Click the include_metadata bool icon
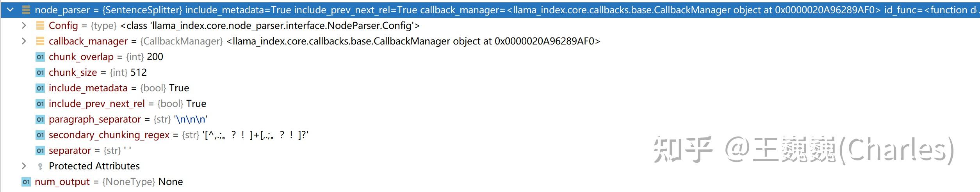The image size is (980, 192). [x=40, y=88]
